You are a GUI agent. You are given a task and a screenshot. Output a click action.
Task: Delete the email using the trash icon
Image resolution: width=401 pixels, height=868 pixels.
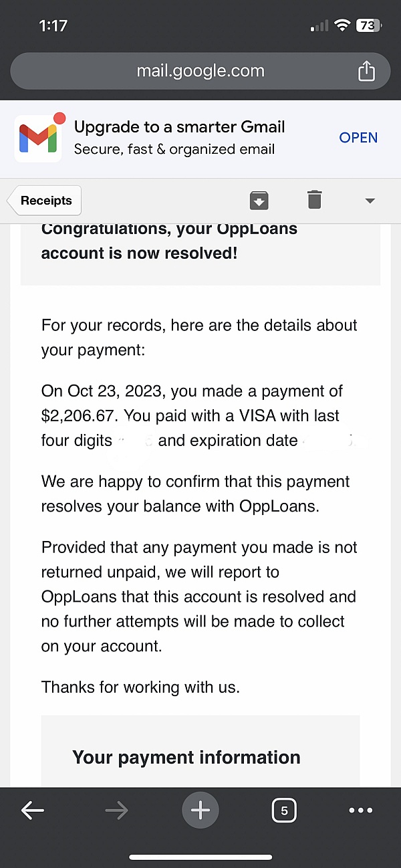(x=314, y=199)
